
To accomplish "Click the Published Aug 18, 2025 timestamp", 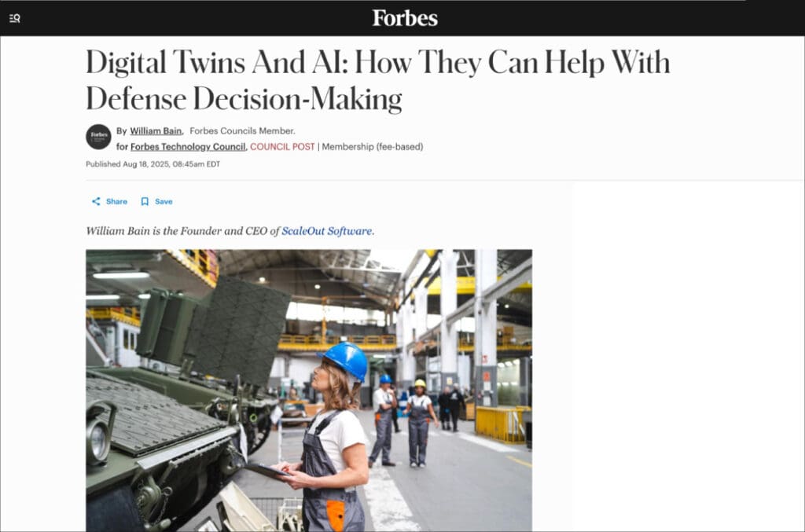I will point(153,164).
